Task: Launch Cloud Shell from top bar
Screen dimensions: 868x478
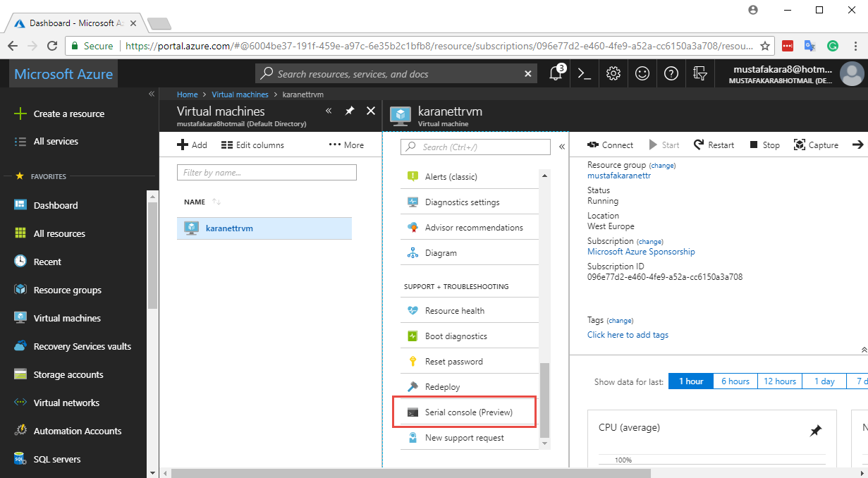Action: [x=585, y=73]
